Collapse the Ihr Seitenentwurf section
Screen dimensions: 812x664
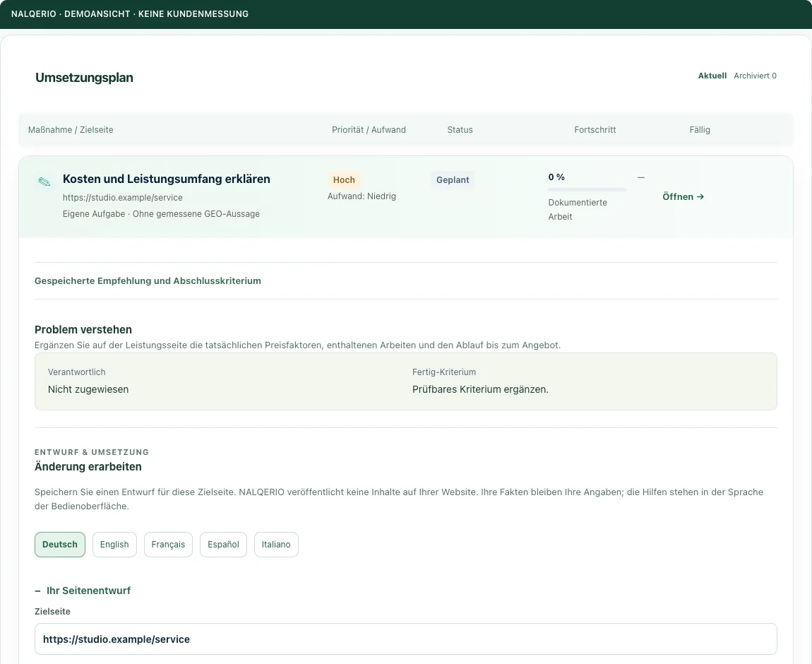pyautogui.click(x=83, y=591)
